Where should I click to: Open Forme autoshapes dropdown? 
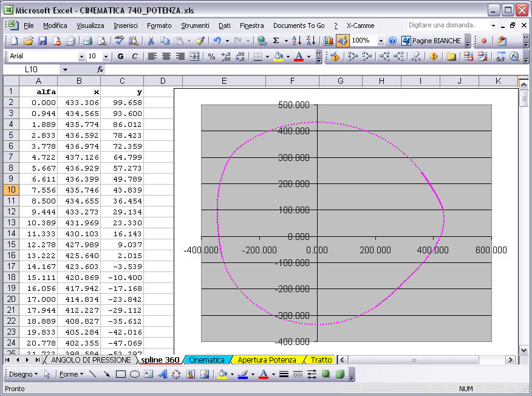click(71, 374)
